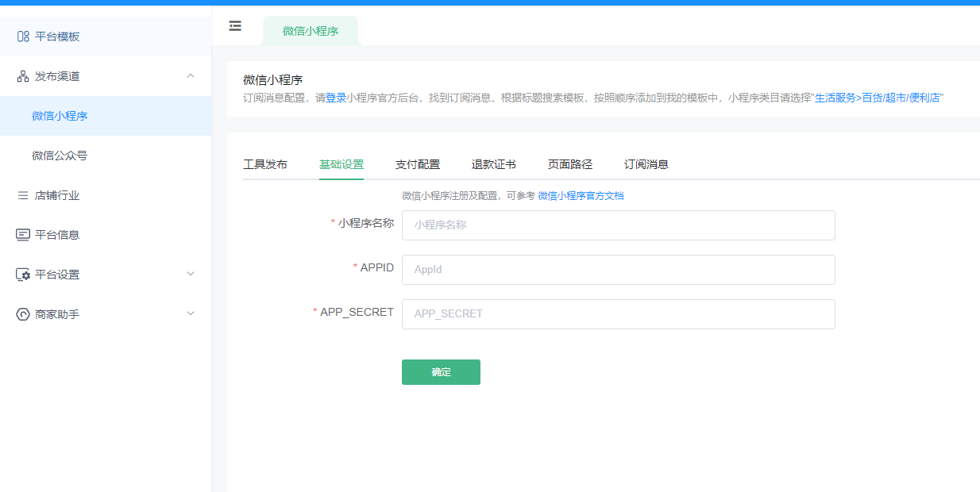Focus the 小程序名称 input field
Image resolution: width=980 pixels, height=492 pixels.
(x=619, y=225)
